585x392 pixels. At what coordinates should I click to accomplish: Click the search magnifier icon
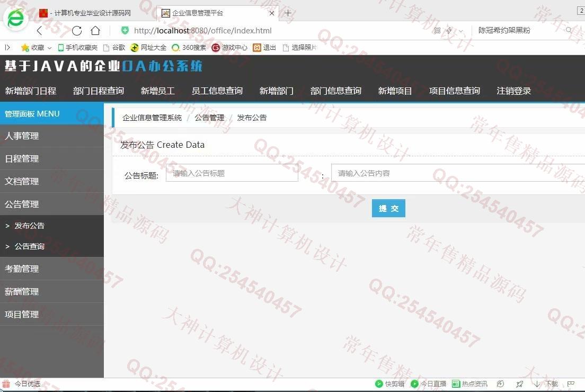569,30
